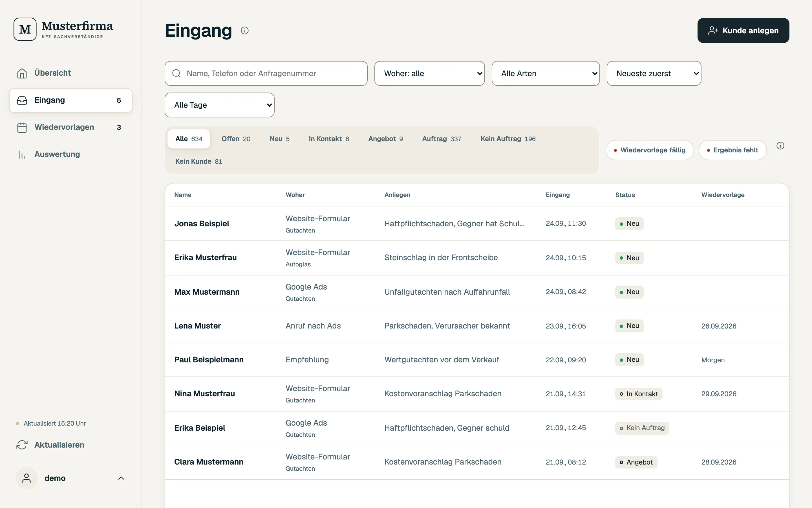The image size is (812, 508).
Task: Focus the Name, Telefon oder Anfragenummer field
Action: pyautogui.click(x=266, y=73)
